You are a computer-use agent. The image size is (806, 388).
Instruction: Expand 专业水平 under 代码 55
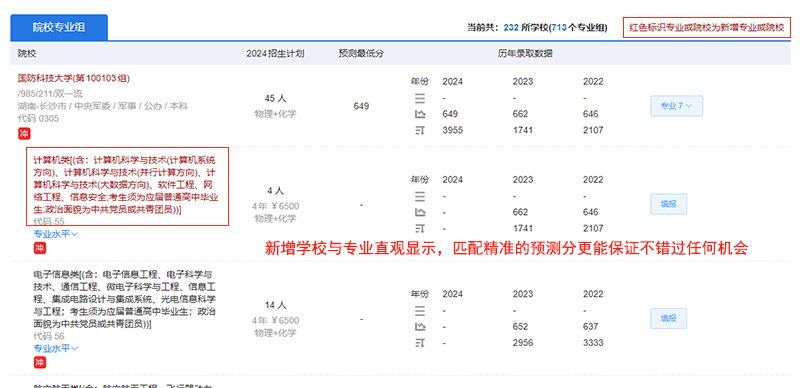point(56,234)
